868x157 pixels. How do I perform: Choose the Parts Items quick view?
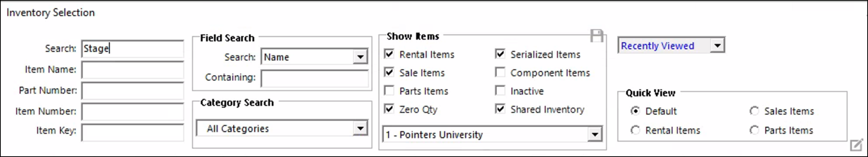[x=754, y=130]
